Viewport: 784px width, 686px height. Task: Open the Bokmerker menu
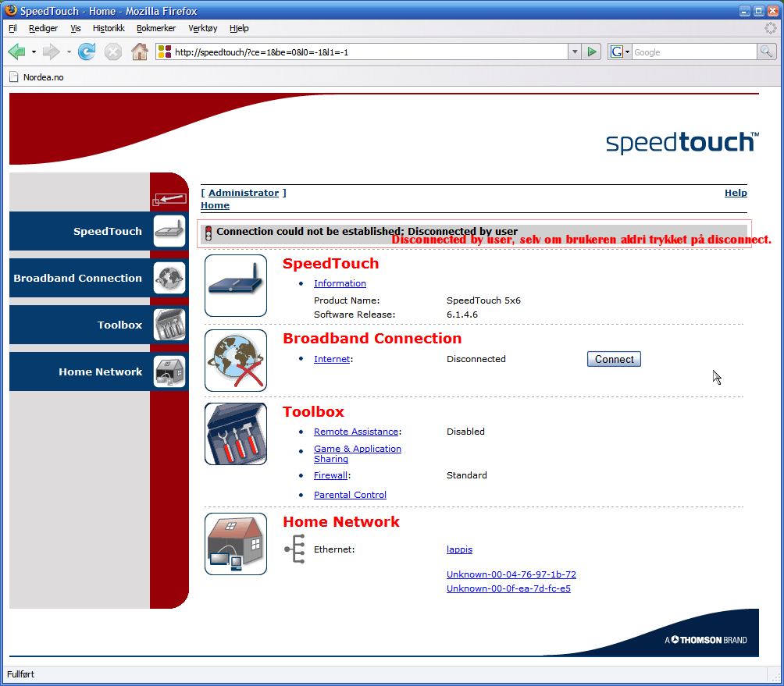point(156,28)
